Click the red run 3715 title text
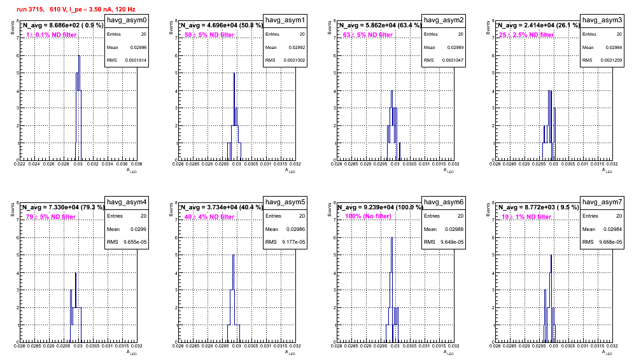The image size is (634, 364). coord(76,10)
